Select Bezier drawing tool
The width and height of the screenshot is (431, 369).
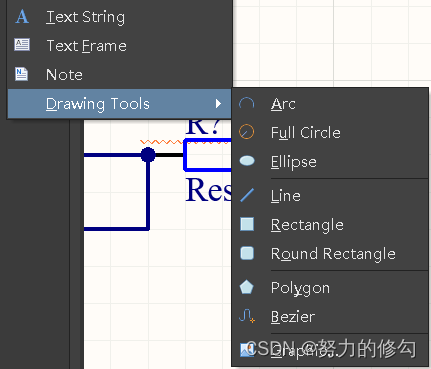(330, 317)
